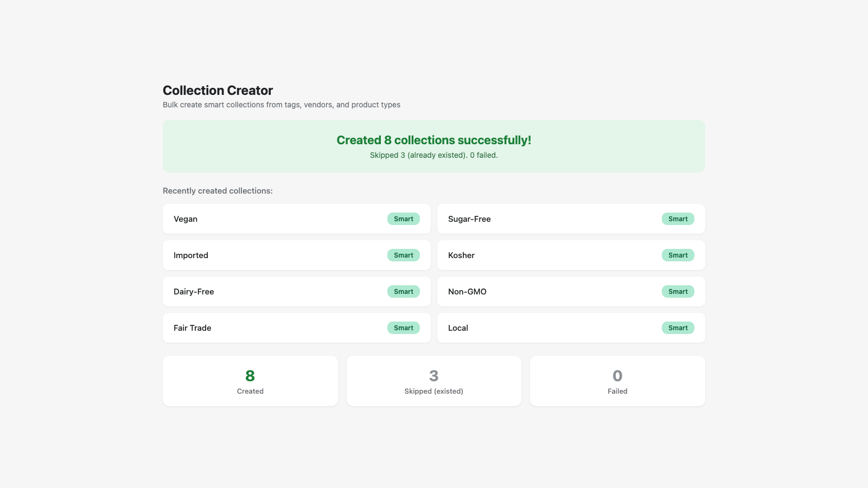Image resolution: width=868 pixels, height=488 pixels.
Task: Click the Failed count card
Action: pyautogui.click(x=617, y=381)
